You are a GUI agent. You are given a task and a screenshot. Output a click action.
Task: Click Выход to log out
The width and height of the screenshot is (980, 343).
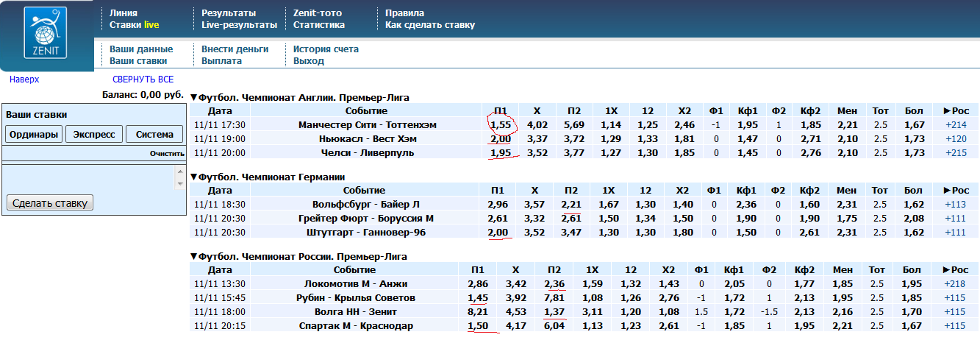click(x=309, y=61)
